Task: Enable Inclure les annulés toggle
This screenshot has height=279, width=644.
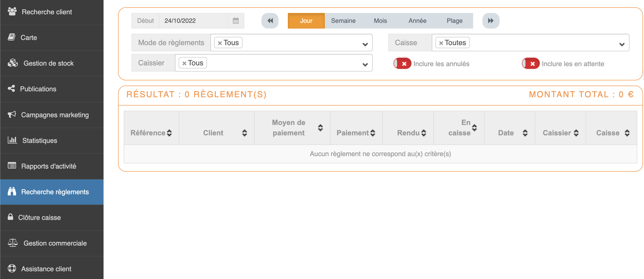Action: click(402, 64)
